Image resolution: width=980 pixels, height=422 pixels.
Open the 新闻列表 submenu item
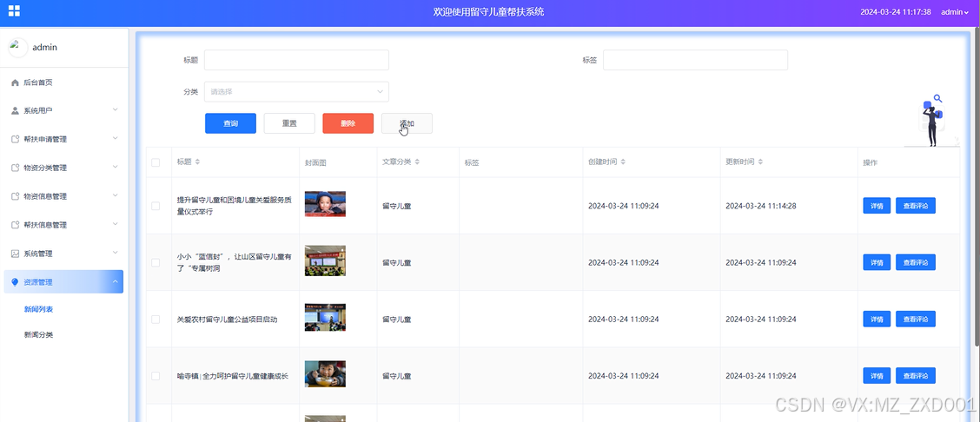(38, 309)
